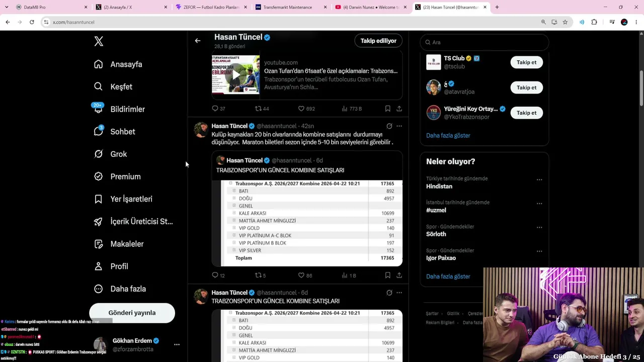The height and width of the screenshot is (362, 644).
Task: Share the 42sn kombine post
Action: coord(399,276)
